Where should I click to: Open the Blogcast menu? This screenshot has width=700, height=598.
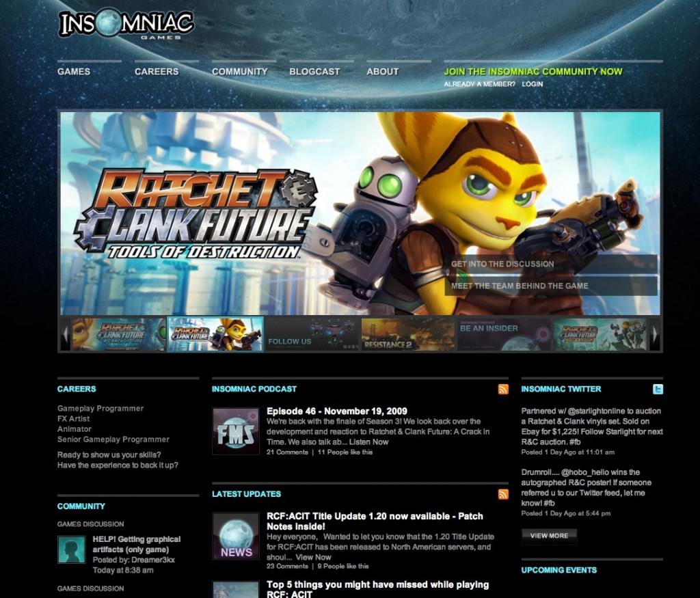[x=314, y=71]
